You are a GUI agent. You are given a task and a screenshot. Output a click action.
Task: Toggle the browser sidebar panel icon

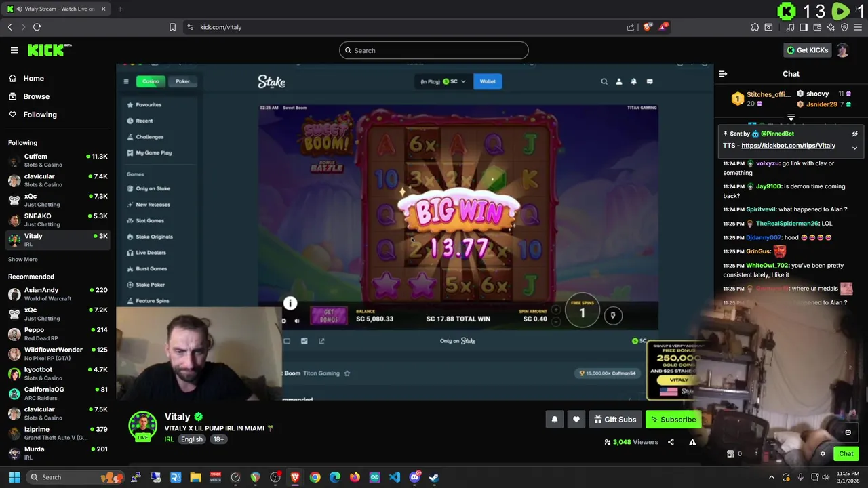tap(804, 27)
